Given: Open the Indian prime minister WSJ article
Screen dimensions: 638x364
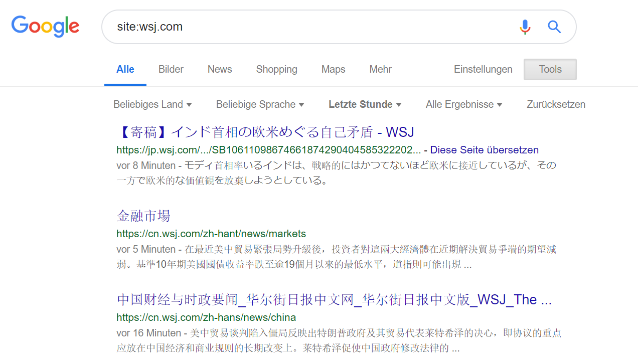Looking at the screenshot, I should [265, 132].
